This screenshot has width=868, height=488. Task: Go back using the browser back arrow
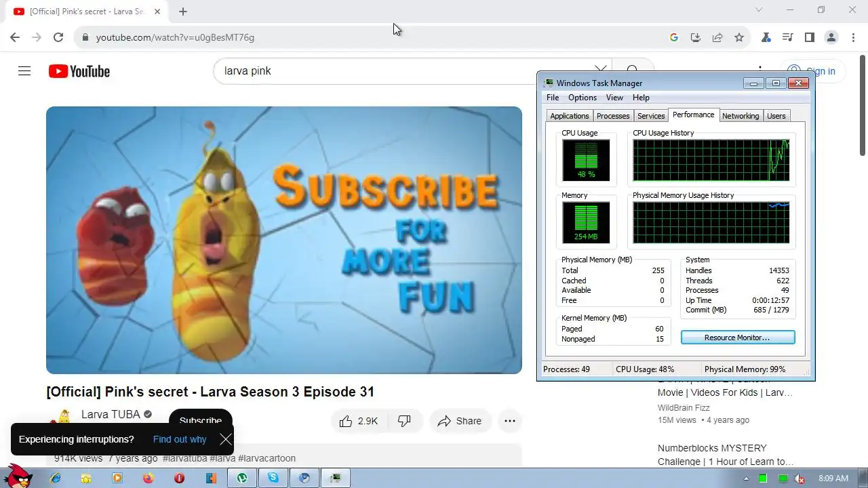[15, 37]
